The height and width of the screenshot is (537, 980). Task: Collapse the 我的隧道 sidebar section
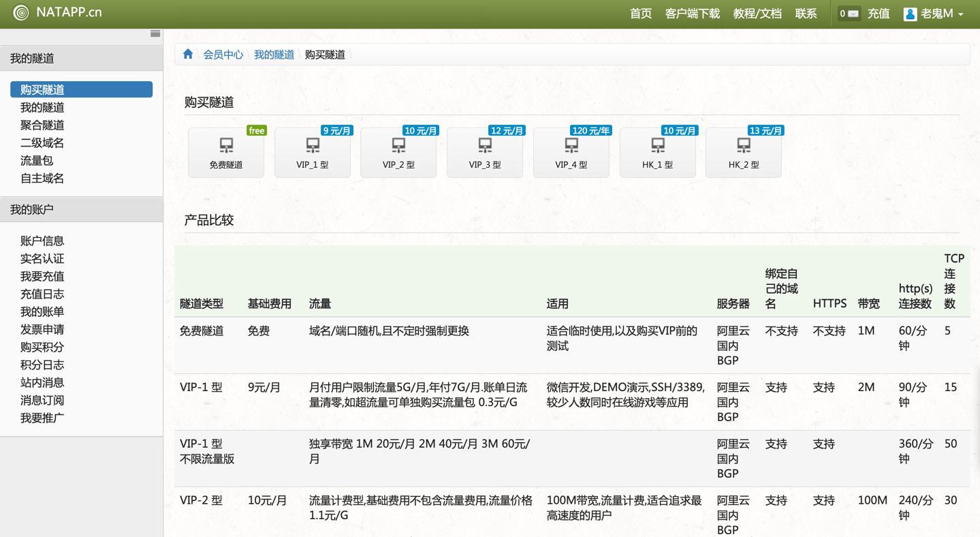81,59
